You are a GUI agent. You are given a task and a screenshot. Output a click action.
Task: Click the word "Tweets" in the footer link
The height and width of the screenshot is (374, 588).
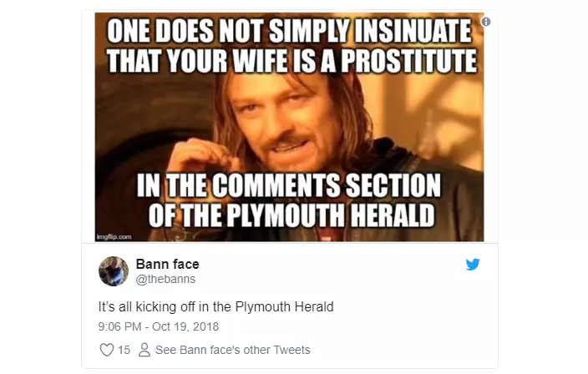[x=292, y=350]
